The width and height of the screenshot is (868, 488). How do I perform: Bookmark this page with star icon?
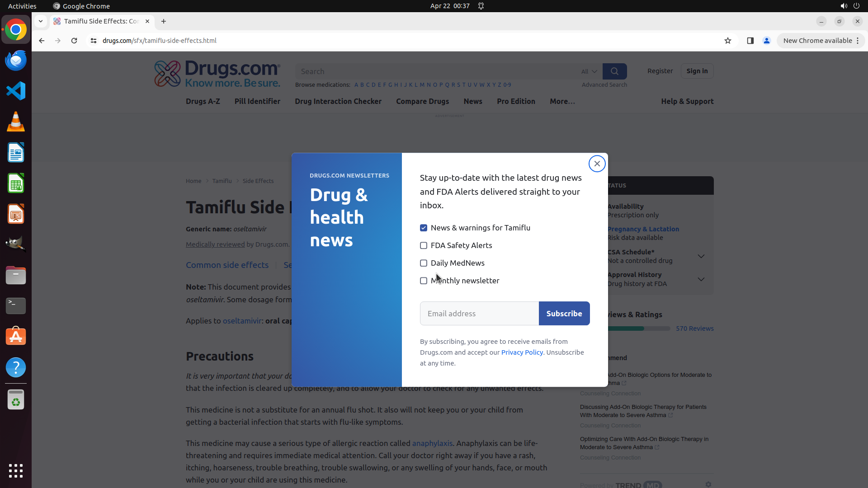pyautogui.click(x=727, y=41)
